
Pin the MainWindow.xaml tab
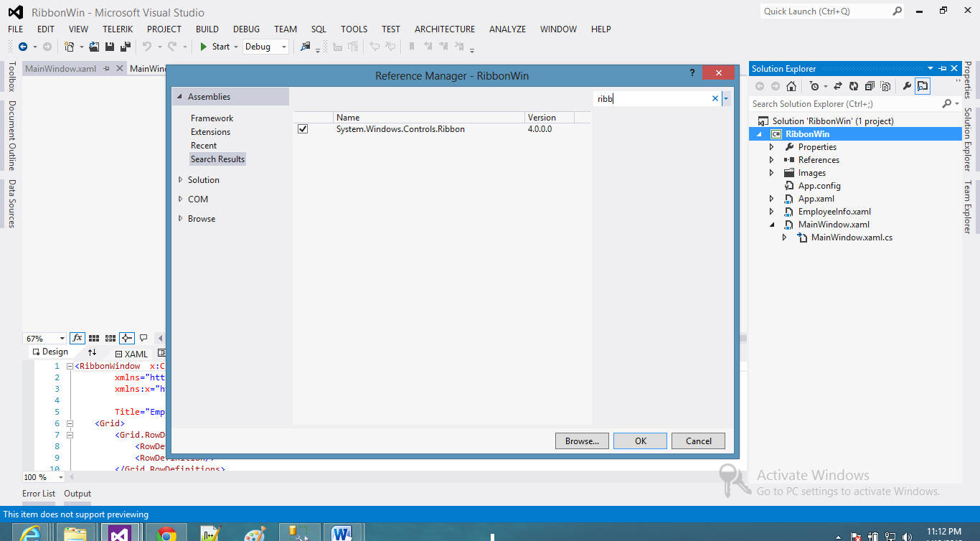tap(106, 69)
